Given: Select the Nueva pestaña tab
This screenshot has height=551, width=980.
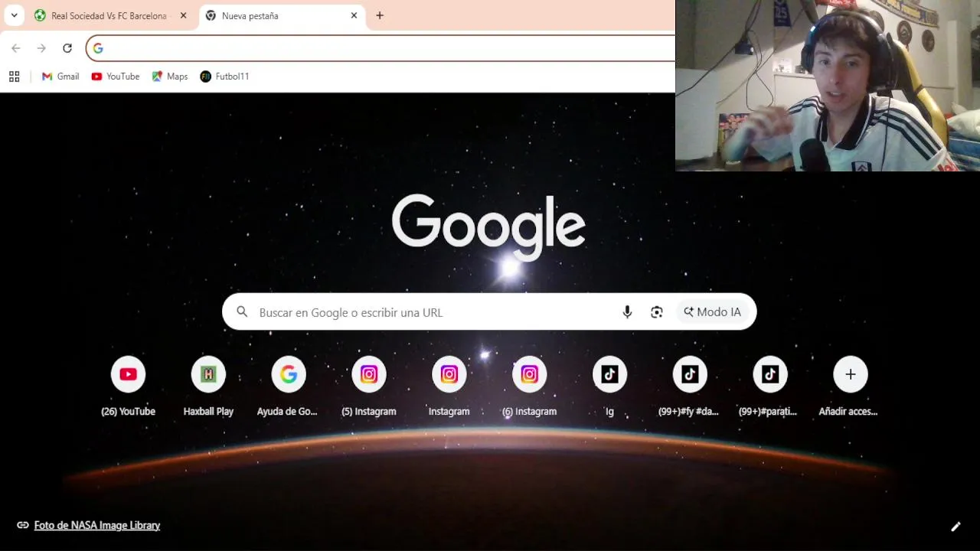Looking at the screenshot, I should point(280,15).
